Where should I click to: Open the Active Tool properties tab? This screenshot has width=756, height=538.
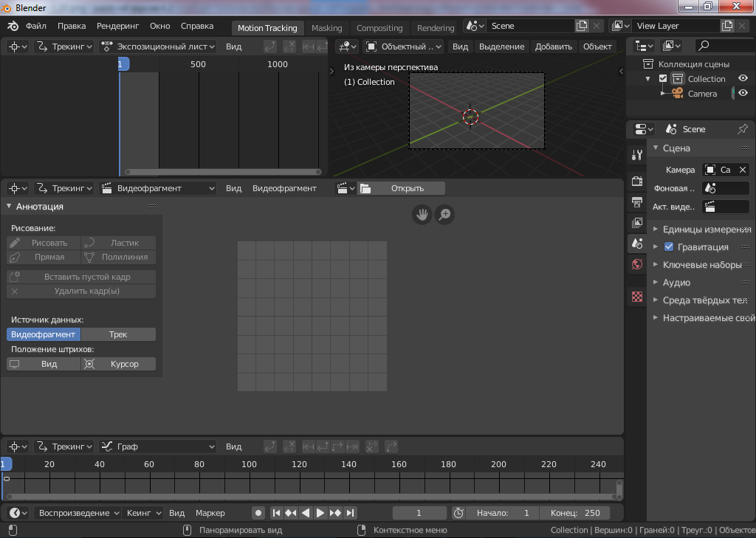pos(636,156)
